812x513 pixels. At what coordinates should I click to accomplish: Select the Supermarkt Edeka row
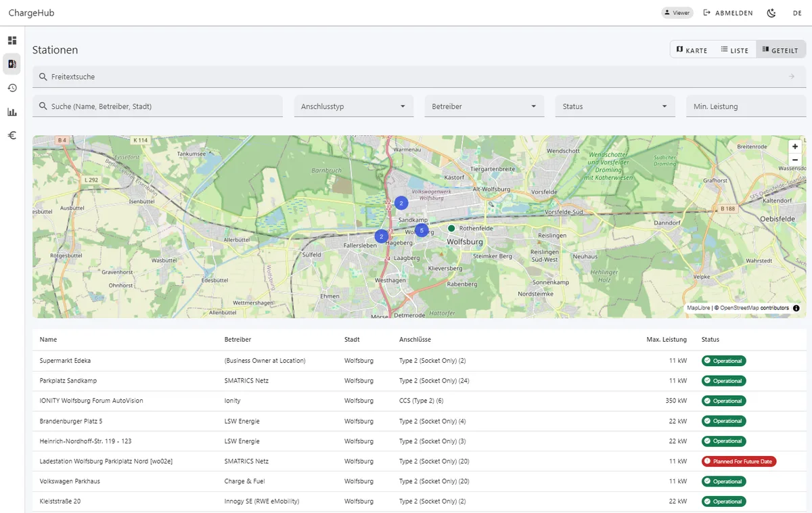coord(420,361)
